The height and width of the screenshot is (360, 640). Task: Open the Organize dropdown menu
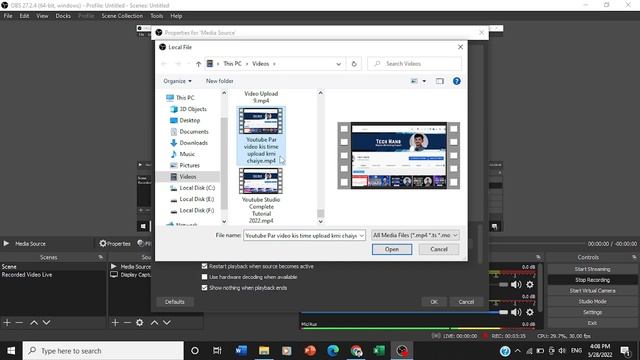coord(177,81)
